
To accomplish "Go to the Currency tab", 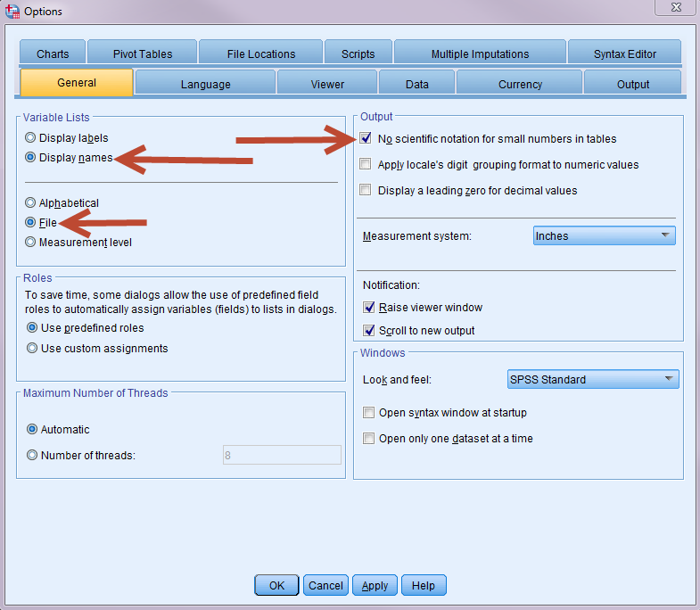I will tap(520, 84).
